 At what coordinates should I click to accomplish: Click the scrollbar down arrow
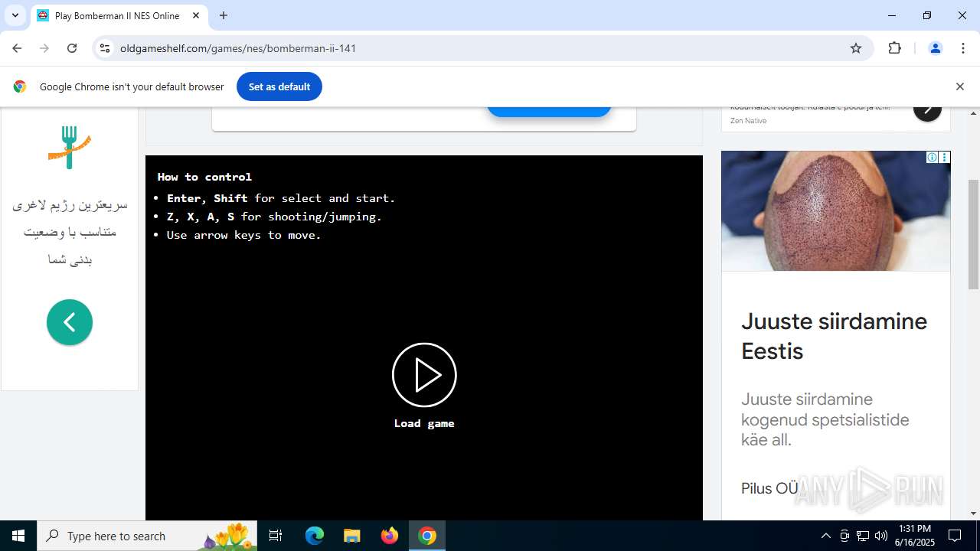(x=974, y=514)
